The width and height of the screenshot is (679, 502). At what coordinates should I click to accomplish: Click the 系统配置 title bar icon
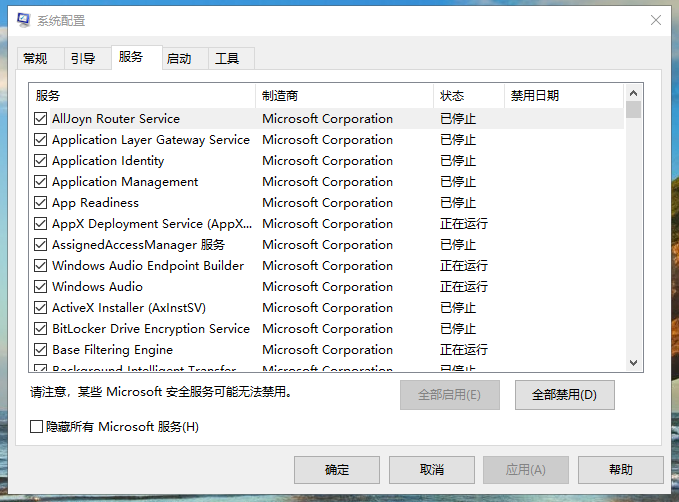pyautogui.click(x=23, y=20)
